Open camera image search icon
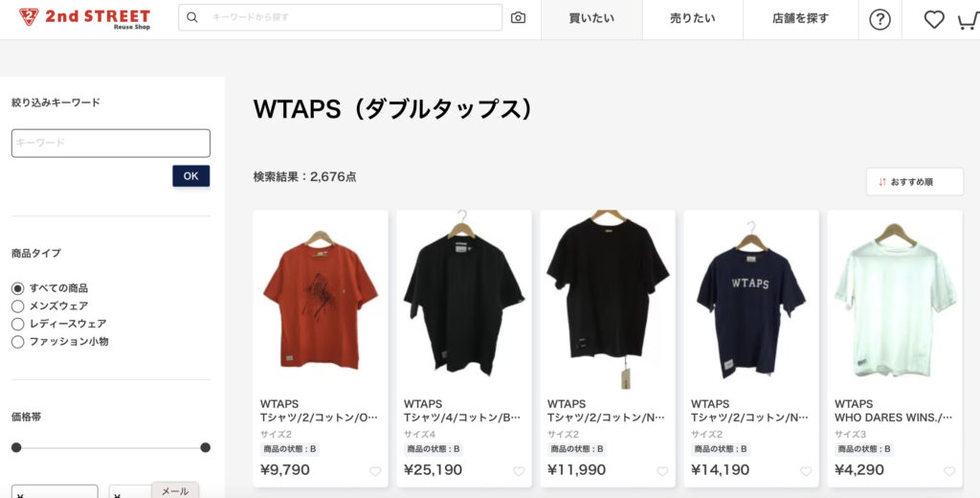 pos(518,17)
